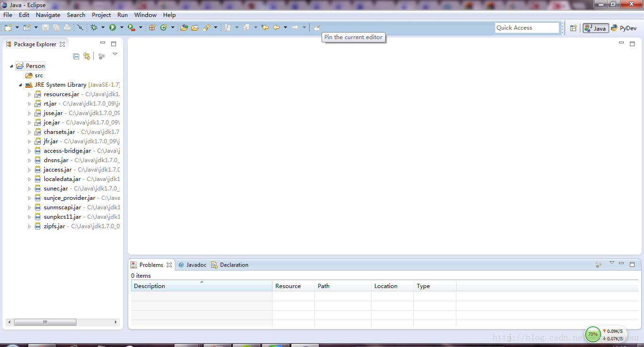Collapse the Person project node

click(x=11, y=66)
